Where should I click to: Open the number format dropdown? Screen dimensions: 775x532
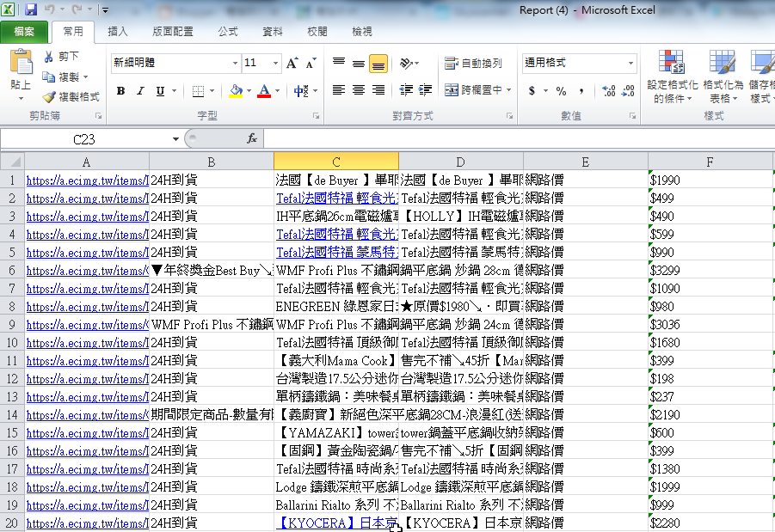coord(630,64)
